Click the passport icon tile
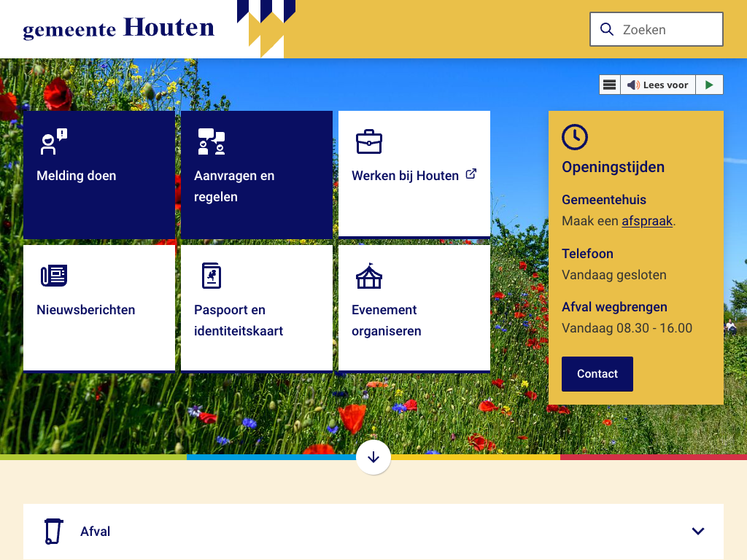The image size is (747, 560). (212, 276)
